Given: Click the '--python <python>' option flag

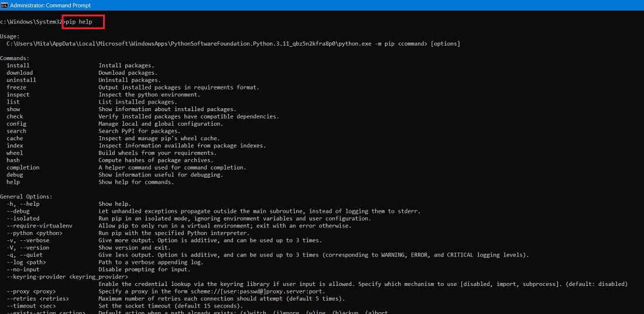Looking at the screenshot, I should pyautogui.click(x=35, y=233).
